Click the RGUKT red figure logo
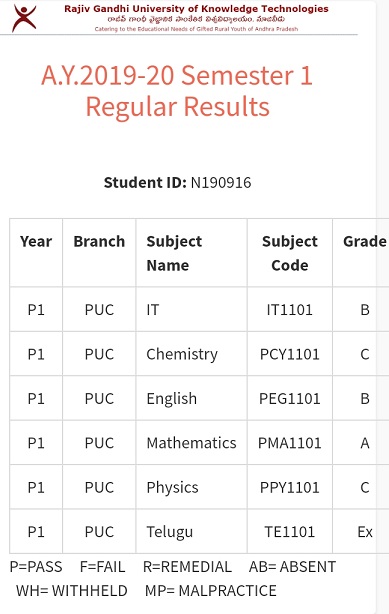The height and width of the screenshot is (614, 389). tap(24, 18)
